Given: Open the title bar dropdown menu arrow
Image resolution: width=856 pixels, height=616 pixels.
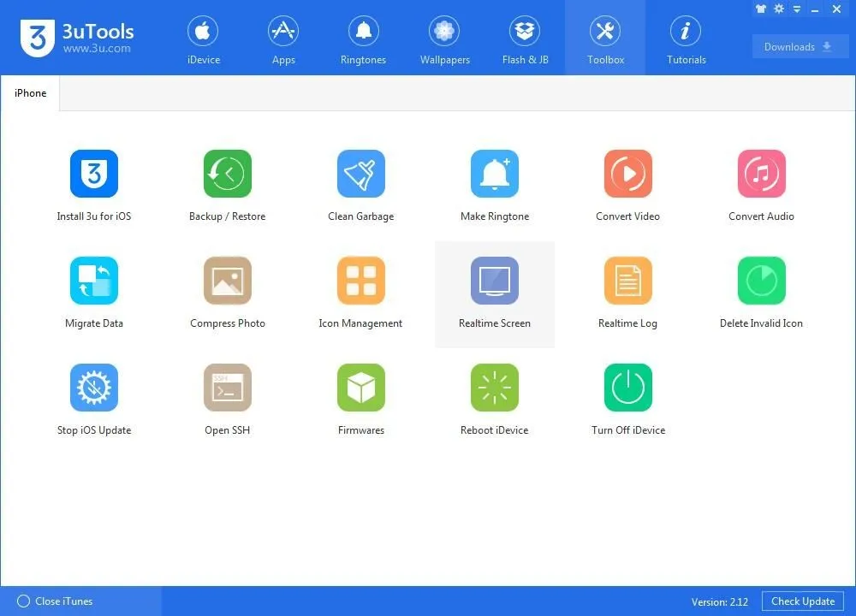Looking at the screenshot, I should point(798,9).
